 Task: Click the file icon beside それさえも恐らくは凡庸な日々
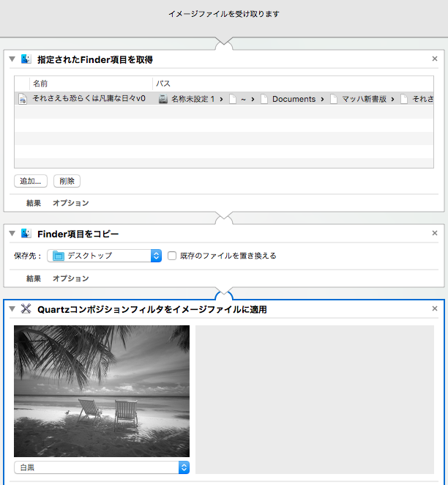(23, 99)
